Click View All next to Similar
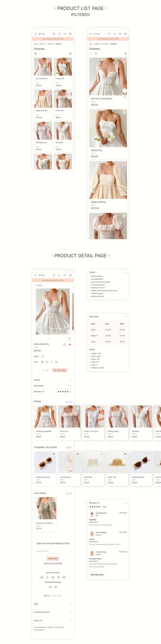161x644 pixels. coord(69,401)
